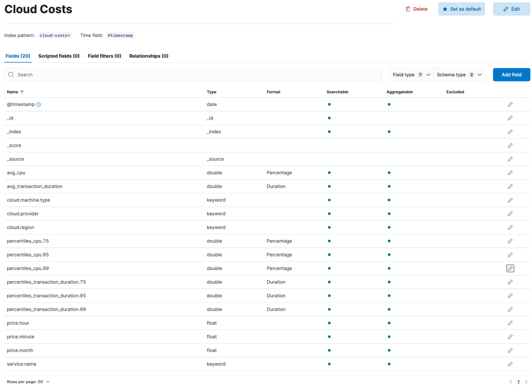Click the edit icon for cloud.provider
The image size is (532, 392).
pos(510,213)
